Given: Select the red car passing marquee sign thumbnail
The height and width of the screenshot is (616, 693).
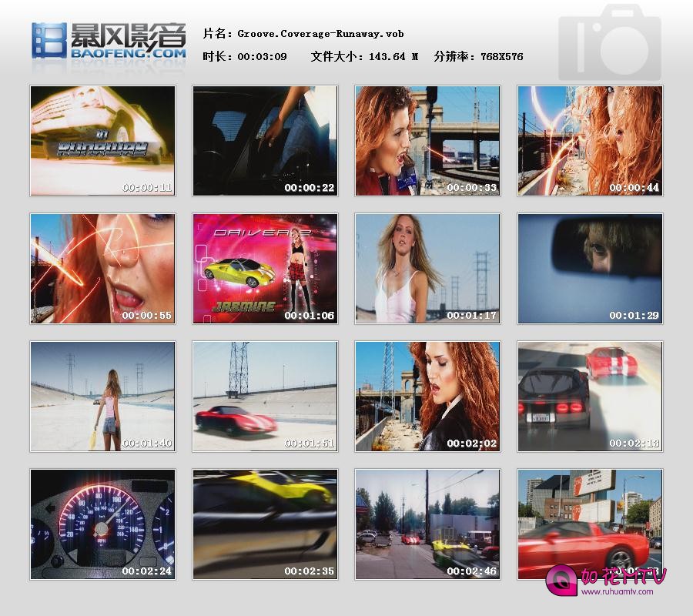Looking at the screenshot, I should 590,524.
